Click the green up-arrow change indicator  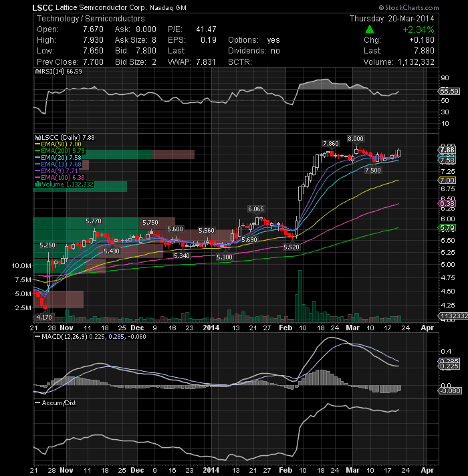click(369, 29)
